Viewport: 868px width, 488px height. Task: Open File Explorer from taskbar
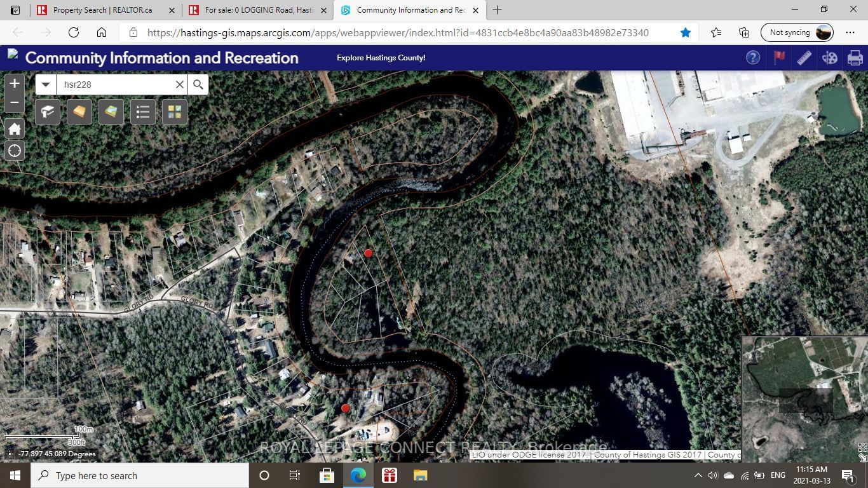point(421,475)
